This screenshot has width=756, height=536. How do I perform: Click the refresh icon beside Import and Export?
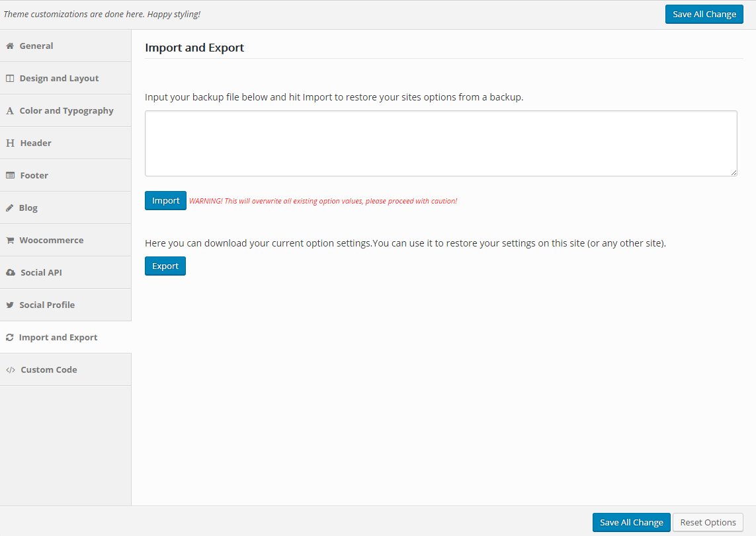(x=9, y=338)
